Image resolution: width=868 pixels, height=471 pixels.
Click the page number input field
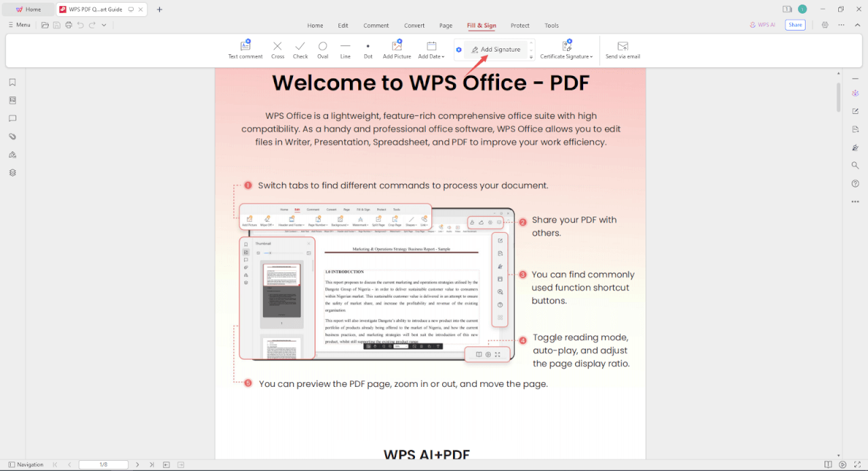[x=103, y=465]
